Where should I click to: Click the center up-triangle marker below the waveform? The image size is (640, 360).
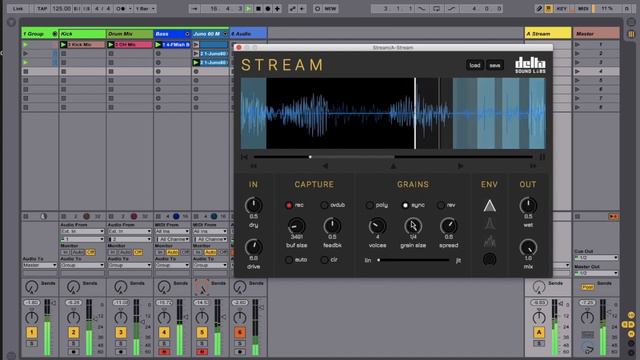point(393,166)
